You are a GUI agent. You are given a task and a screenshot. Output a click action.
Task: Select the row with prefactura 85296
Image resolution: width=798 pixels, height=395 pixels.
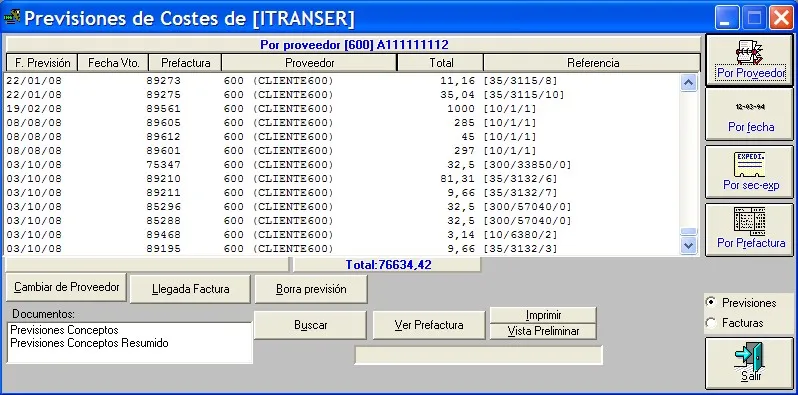[x=341, y=207]
